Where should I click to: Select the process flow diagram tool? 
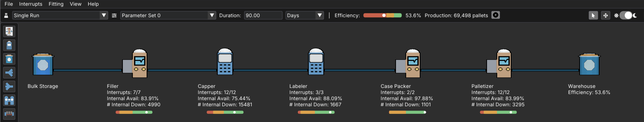click(9, 31)
